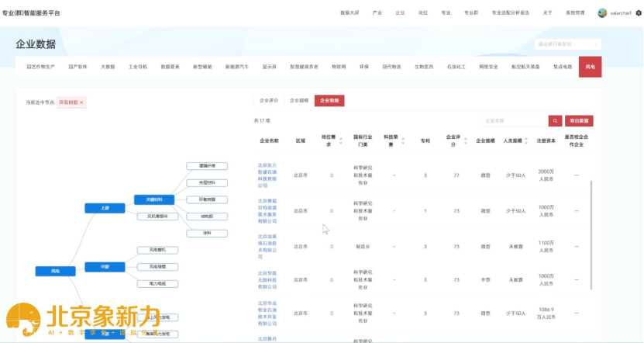The width and height of the screenshot is (644, 343).
Task: Open the administrative region dropdown
Action: pos(567,44)
